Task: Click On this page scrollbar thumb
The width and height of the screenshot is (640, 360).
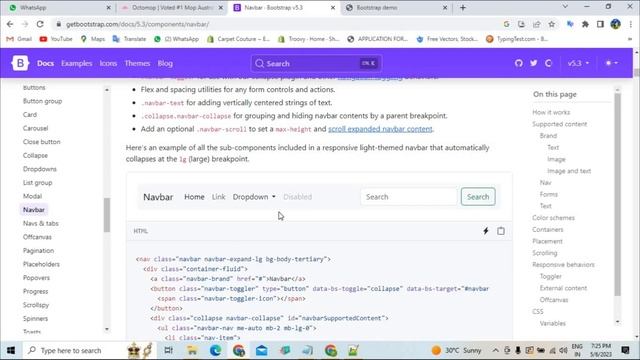Action: pos(618,194)
